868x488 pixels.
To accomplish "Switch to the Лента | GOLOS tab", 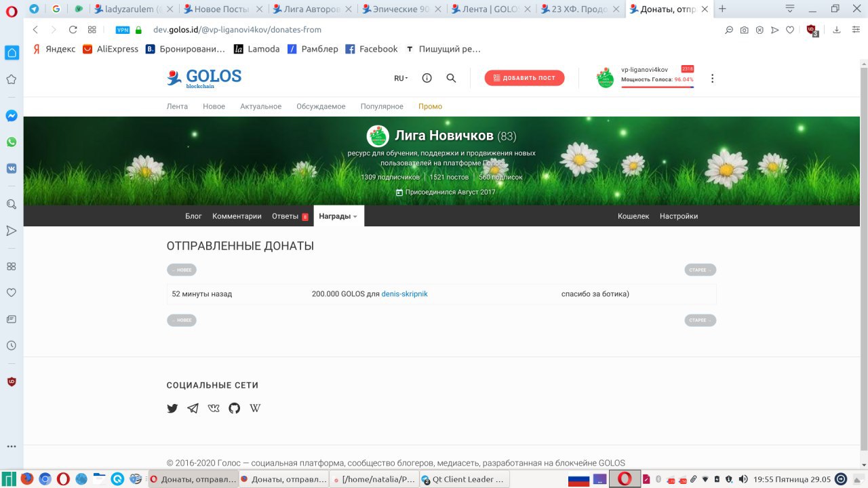I will 488,9.
